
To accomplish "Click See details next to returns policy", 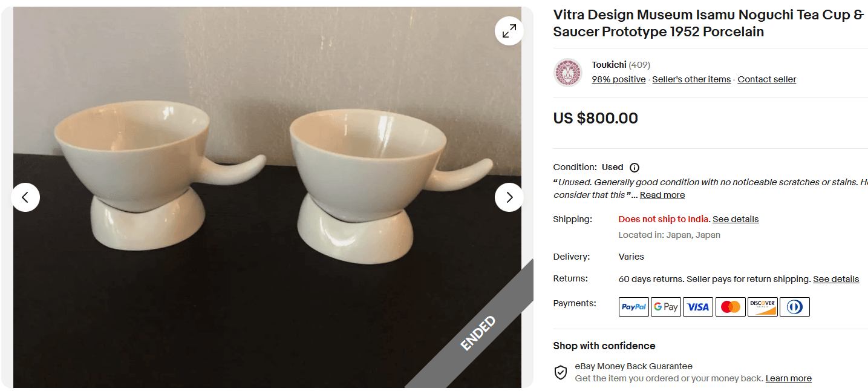I will click(836, 278).
